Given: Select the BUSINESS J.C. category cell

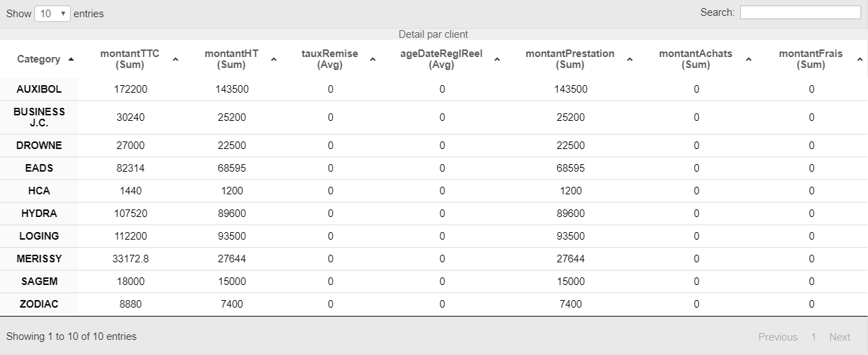Looking at the screenshot, I should point(39,117).
